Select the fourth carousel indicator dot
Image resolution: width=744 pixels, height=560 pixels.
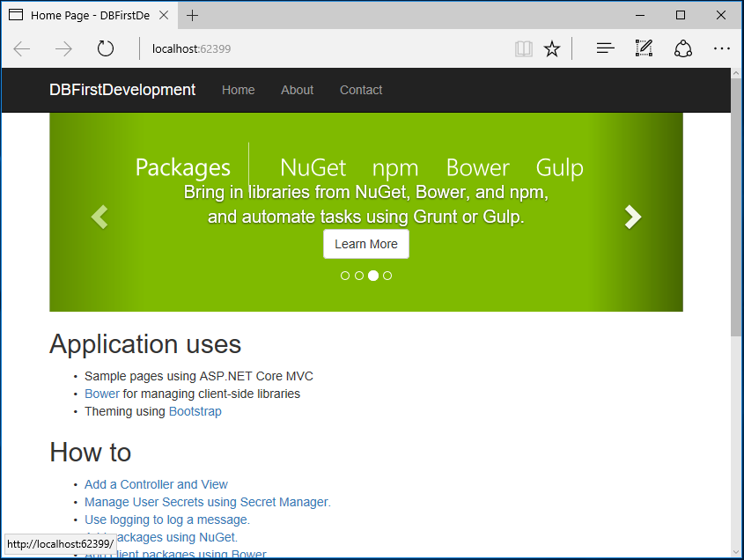pos(387,276)
